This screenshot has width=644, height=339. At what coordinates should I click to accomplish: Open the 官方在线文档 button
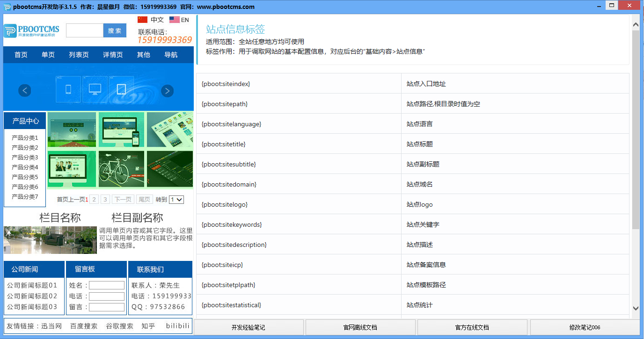tap(473, 327)
